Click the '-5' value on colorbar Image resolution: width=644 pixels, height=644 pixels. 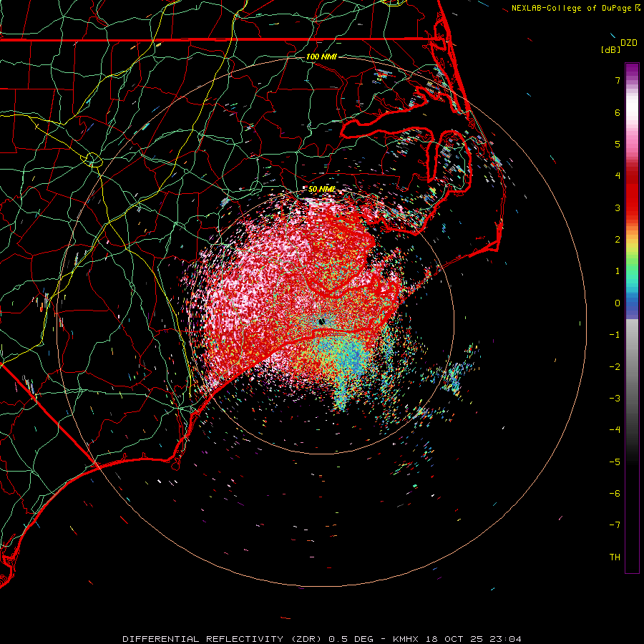pyautogui.click(x=615, y=462)
